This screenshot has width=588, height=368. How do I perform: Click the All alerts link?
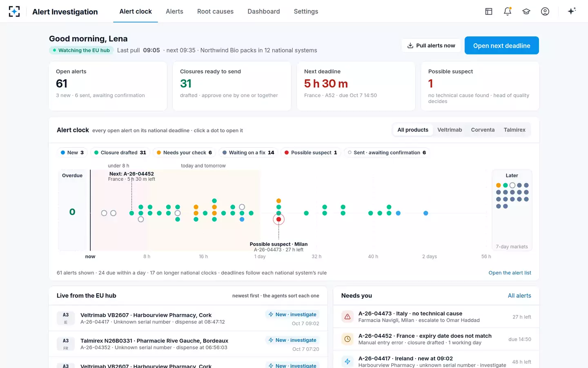click(x=519, y=296)
